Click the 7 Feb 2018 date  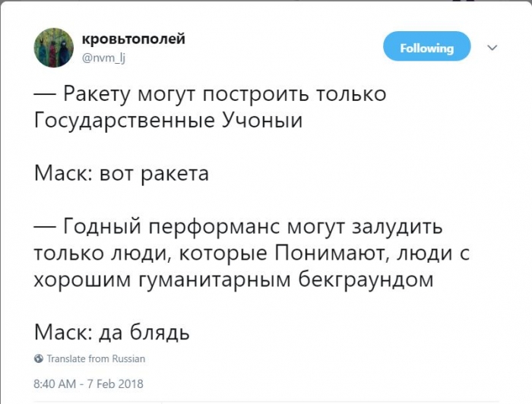pyautogui.click(x=115, y=384)
